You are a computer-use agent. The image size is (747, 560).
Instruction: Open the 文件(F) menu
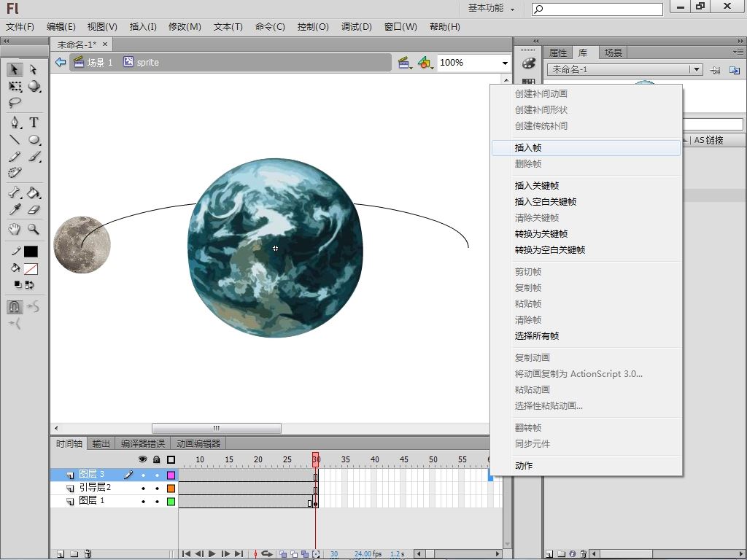click(20, 27)
